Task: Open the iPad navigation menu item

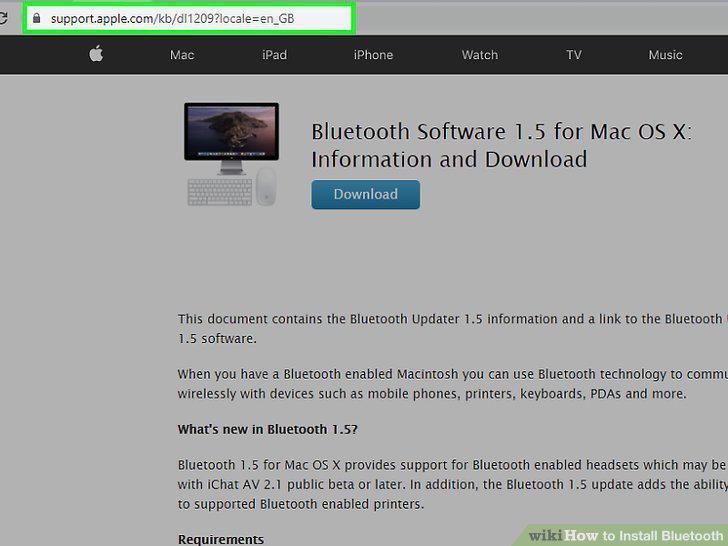Action: (x=274, y=55)
